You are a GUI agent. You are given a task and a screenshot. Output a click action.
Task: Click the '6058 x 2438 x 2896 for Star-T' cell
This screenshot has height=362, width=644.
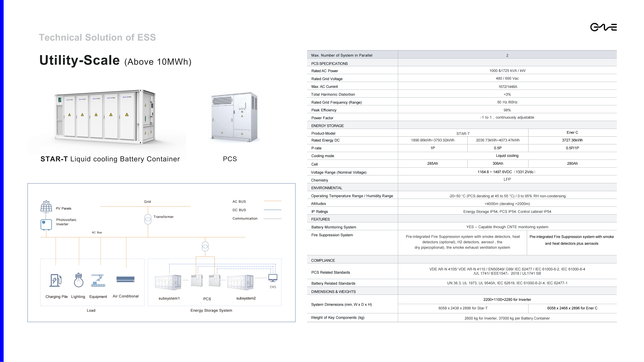pos(463,308)
